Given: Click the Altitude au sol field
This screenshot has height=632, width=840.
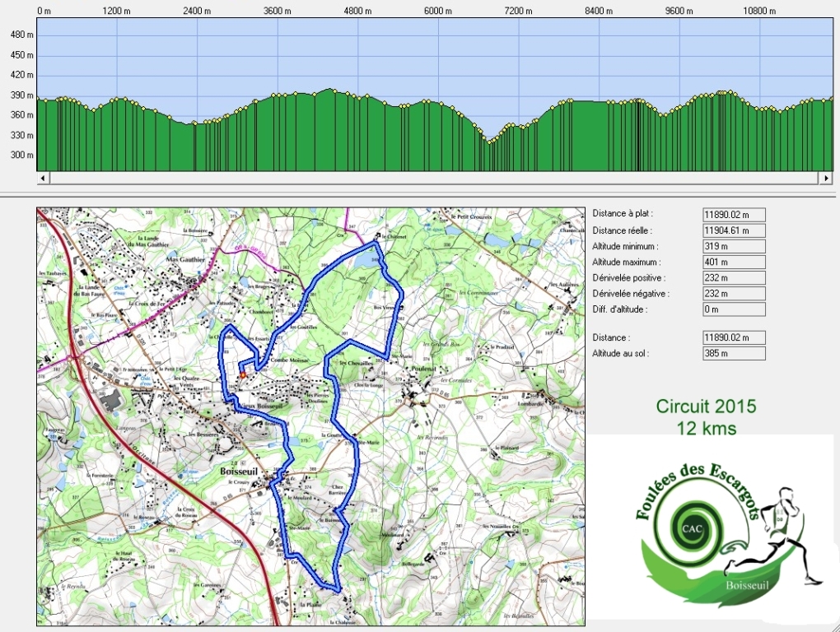Looking at the screenshot, I should tap(734, 354).
